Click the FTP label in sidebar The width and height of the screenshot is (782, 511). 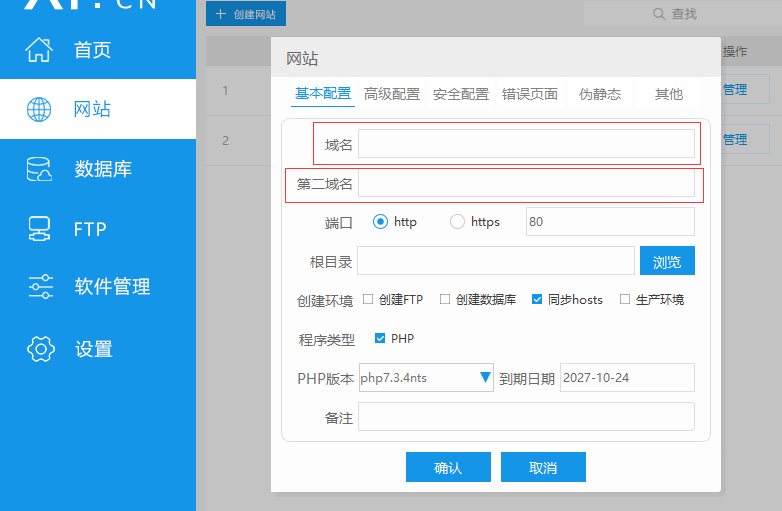pyautogui.click(x=90, y=229)
